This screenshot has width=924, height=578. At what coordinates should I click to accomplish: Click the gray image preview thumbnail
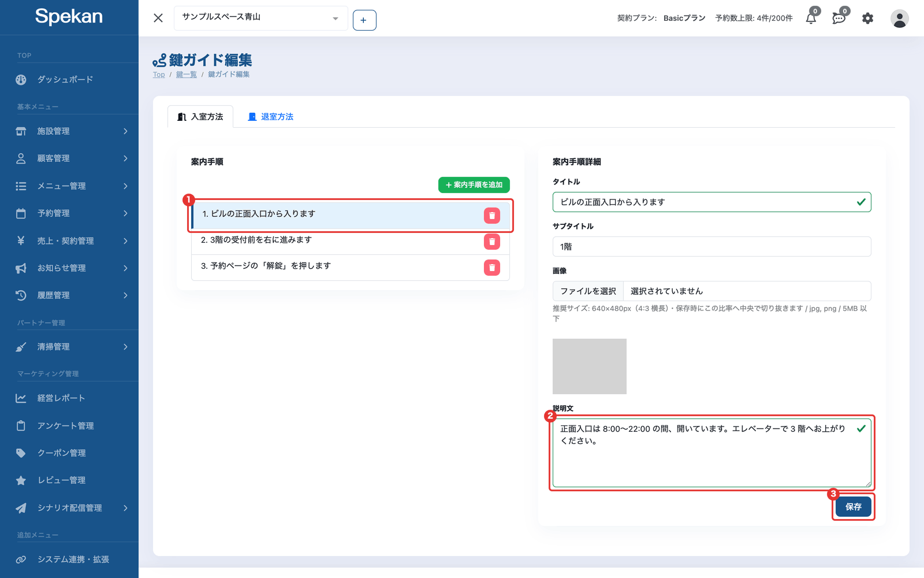pos(590,366)
